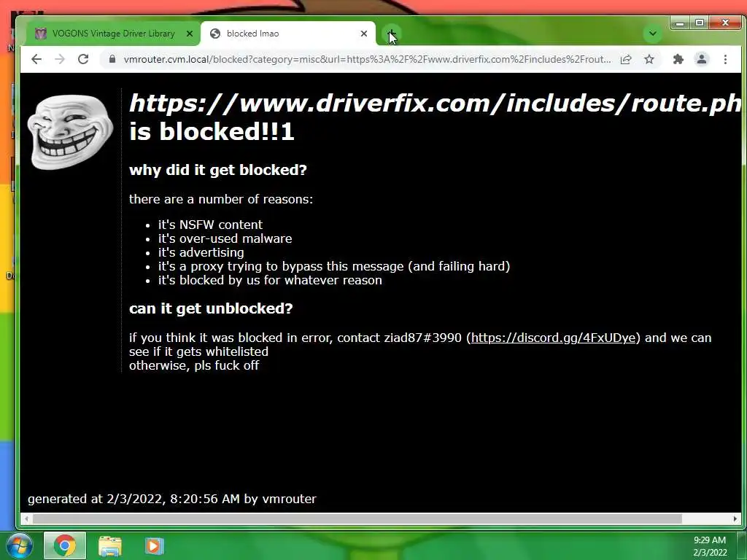The width and height of the screenshot is (747, 560).
Task: Click the browser forward arrow
Action: pos(60,59)
